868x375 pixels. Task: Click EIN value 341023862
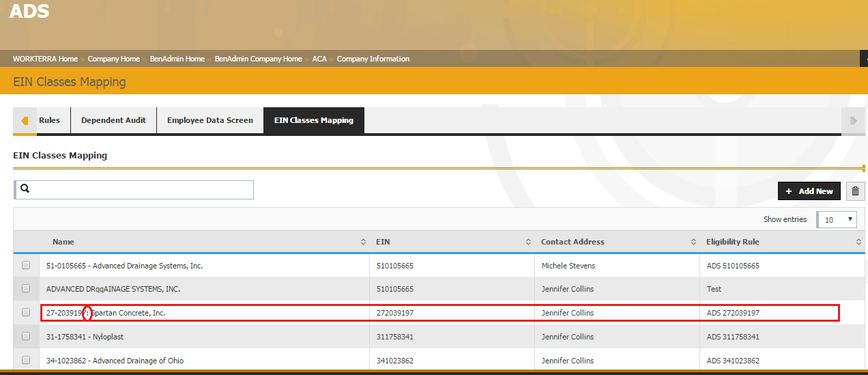[395, 361]
